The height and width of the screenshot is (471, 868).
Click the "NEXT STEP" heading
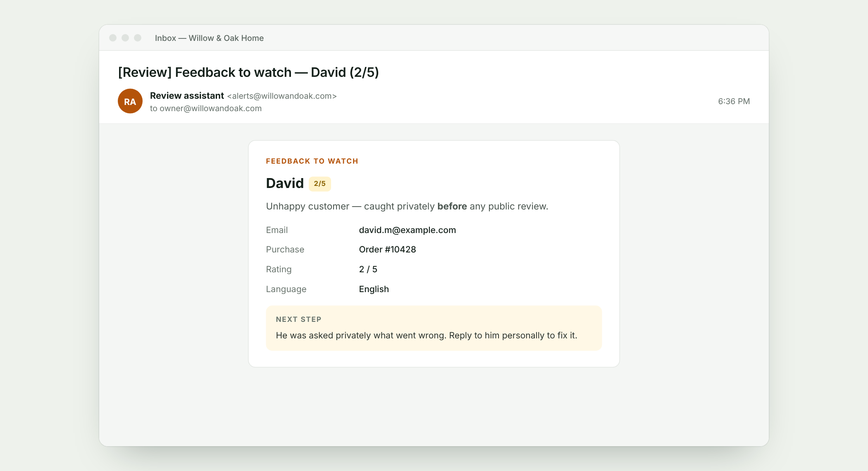(x=298, y=319)
